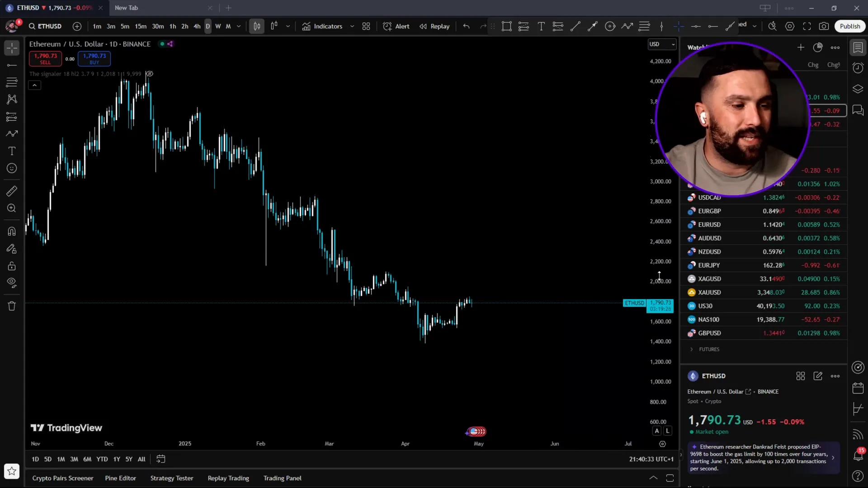The height and width of the screenshot is (488, 868).
Task: Set chart range to 3M
Action: [74, 459]
